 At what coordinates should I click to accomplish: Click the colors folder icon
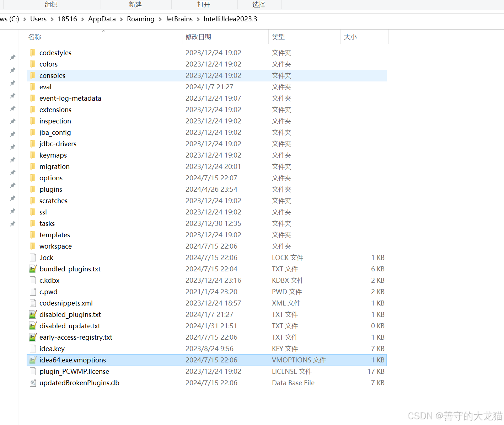[x=33, y=64]
